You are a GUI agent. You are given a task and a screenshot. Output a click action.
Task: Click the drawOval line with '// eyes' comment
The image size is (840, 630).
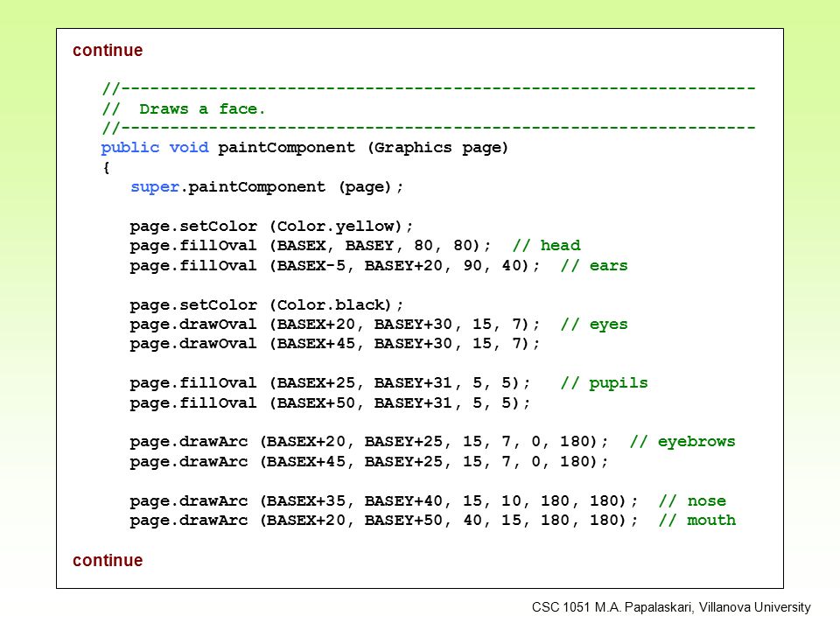click(378, 325)
